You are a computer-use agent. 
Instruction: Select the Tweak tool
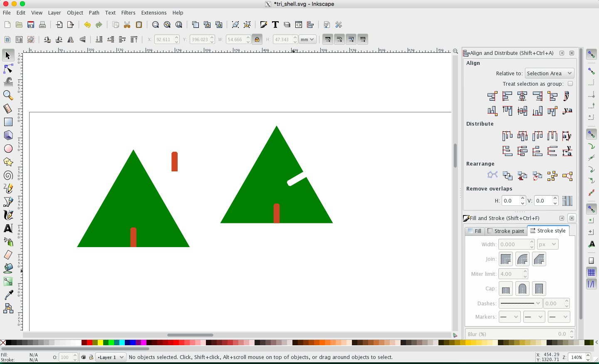click(8, 82)
